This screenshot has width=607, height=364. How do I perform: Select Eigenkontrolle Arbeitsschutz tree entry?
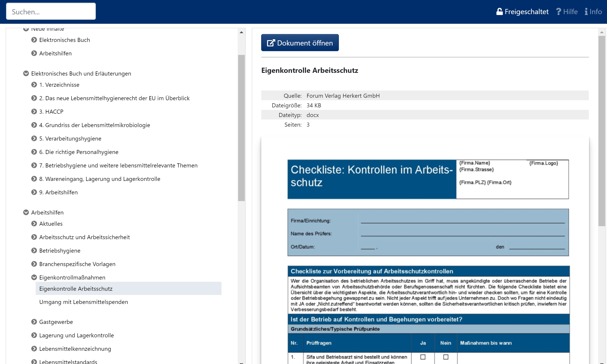click(x=76, y=289)
